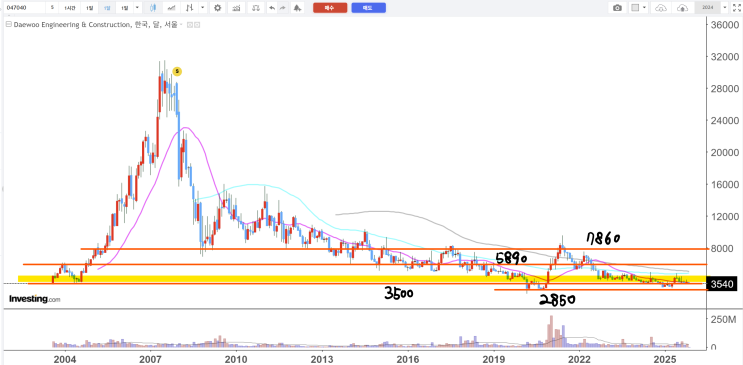Click second small icon after legend title
Viewport: 743px width, 365px height.
pyautogui.click(x=197, y=25)
